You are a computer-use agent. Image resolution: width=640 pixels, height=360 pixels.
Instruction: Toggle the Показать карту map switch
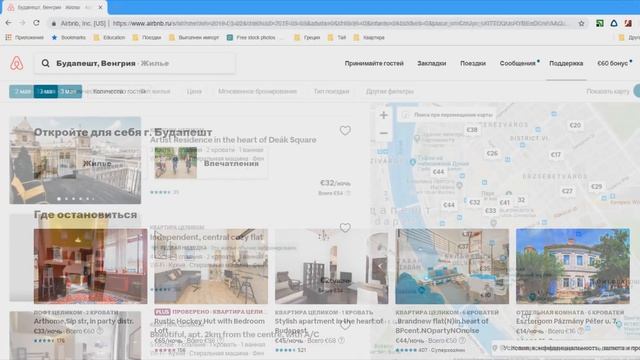coord(636,91)
